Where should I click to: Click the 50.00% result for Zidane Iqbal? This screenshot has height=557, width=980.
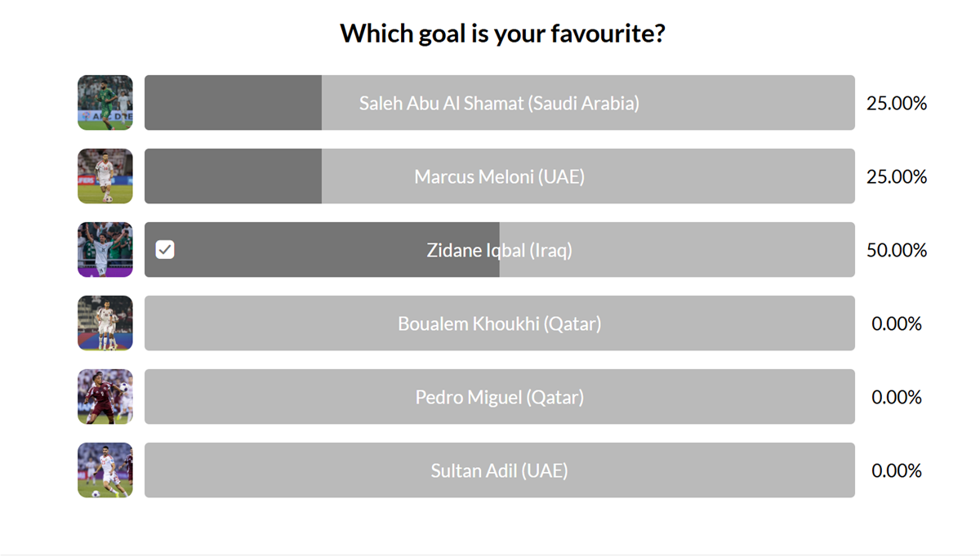[x=897, y=250]
